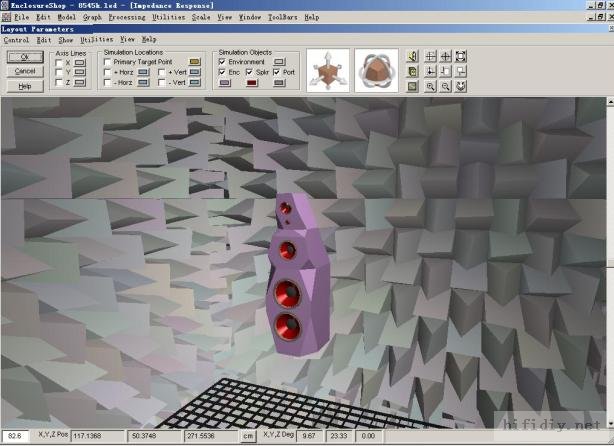Click the Primary Target Point color swatch
Screen dimensions: 614x446
click(195, 62)
